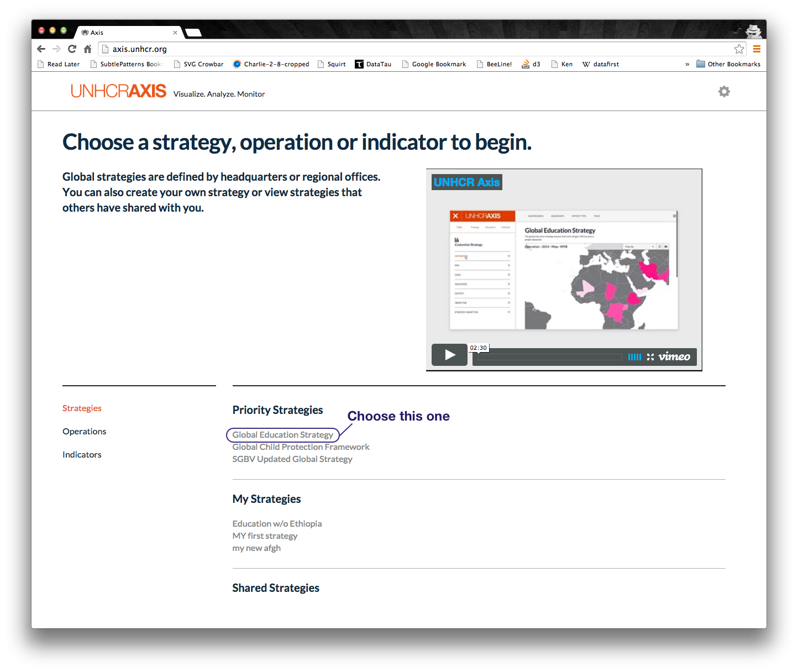
Task: Open the SubtlePatterns bookmark
Action: click(x=127, y=64)
